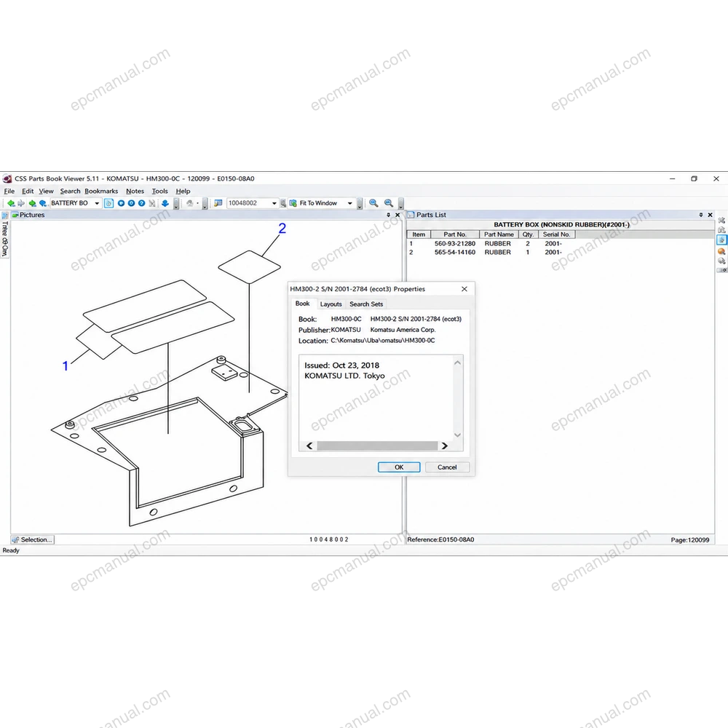Click the binoculars icon on right sidebar

(721, 230)
